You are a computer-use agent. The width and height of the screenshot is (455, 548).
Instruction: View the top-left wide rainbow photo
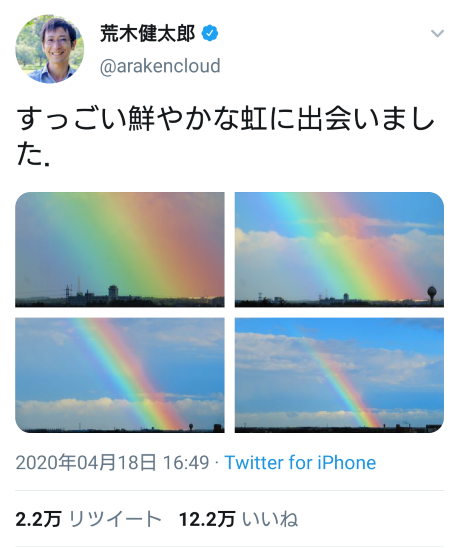120,250
